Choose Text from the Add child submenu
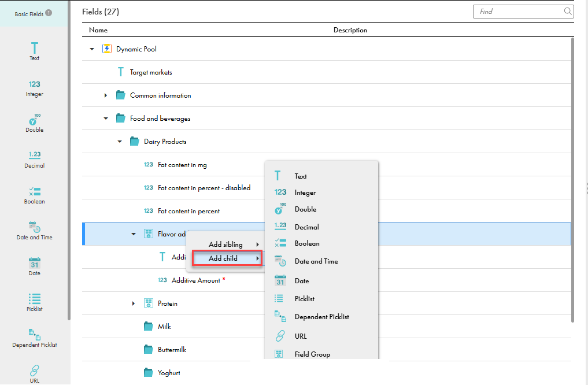588x385 pixels. pyautogui.click(x=321, y=176)
